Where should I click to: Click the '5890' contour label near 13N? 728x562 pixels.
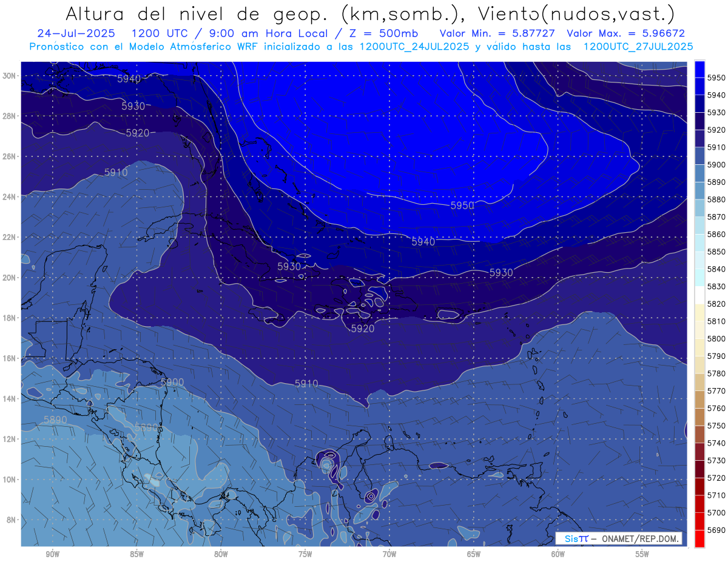click(56, 420)
